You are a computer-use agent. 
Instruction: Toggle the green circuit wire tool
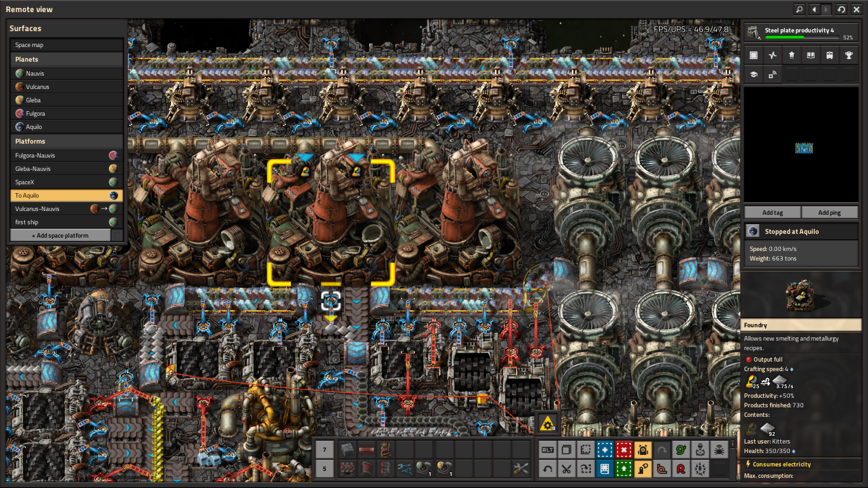(x=681, y=450)
